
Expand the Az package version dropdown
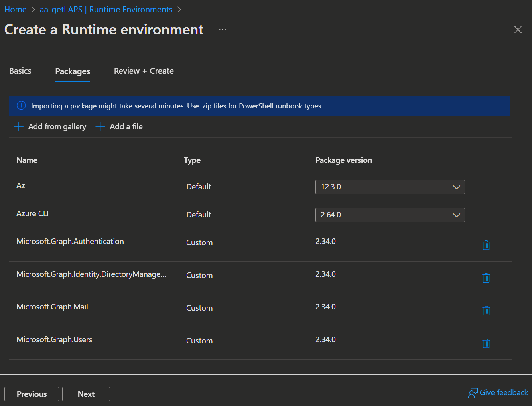coord(390,187)
